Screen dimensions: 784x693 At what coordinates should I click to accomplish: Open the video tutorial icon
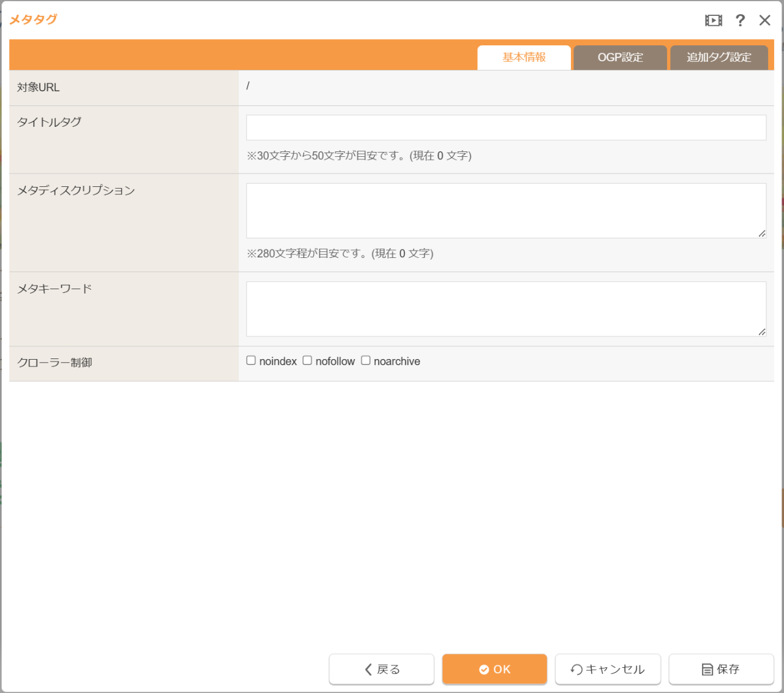pyautogui.click(x=713, y=20)
